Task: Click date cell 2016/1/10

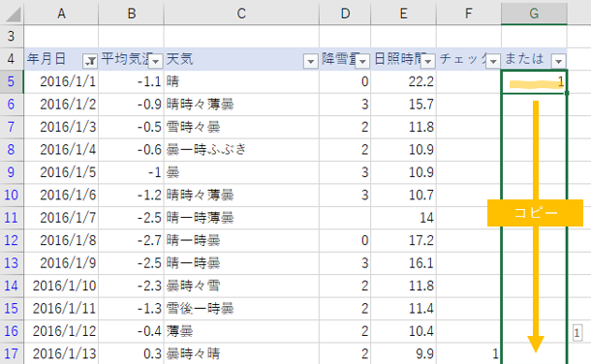Action: coord(61,286)
